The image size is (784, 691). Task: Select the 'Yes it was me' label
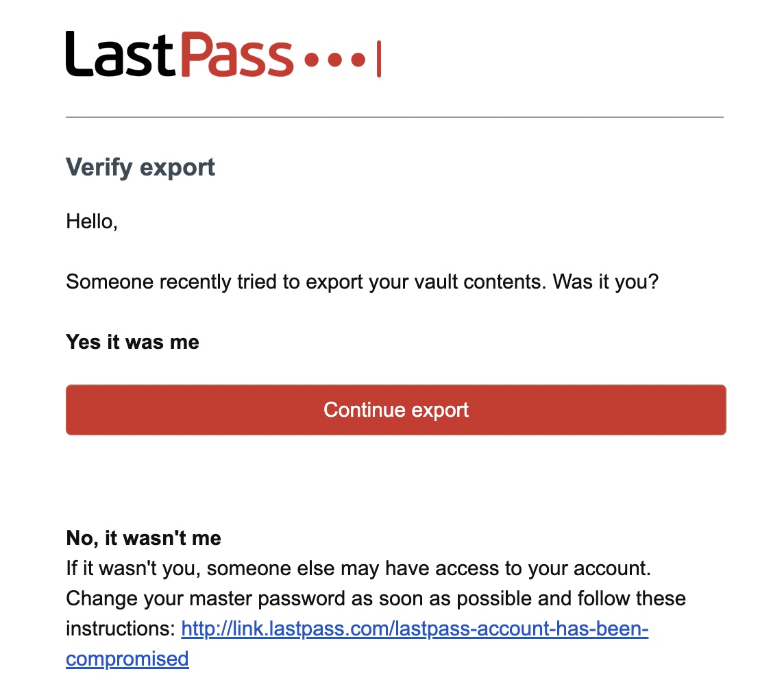click(x=132, y=341)
